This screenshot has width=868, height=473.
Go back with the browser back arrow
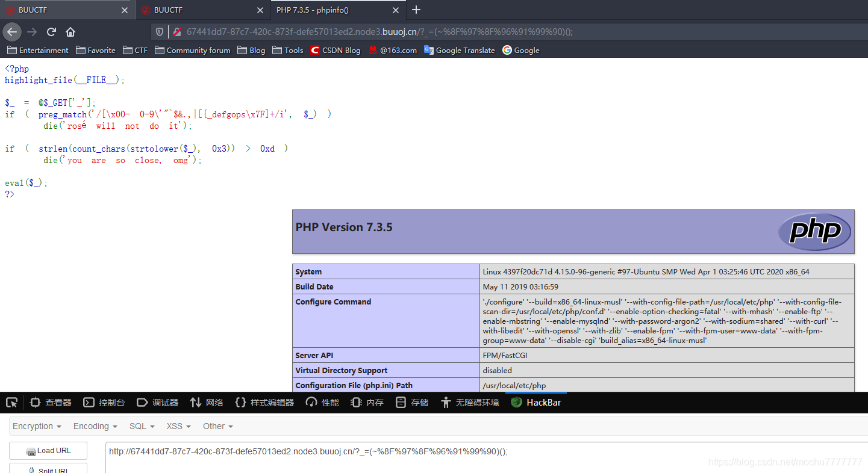(12, 32)
